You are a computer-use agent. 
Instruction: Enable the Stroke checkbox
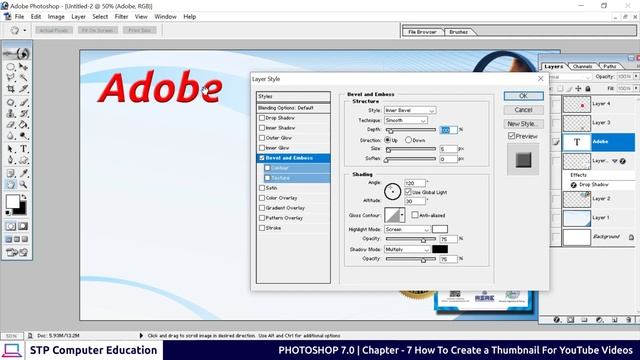click(x=262, y=228)
